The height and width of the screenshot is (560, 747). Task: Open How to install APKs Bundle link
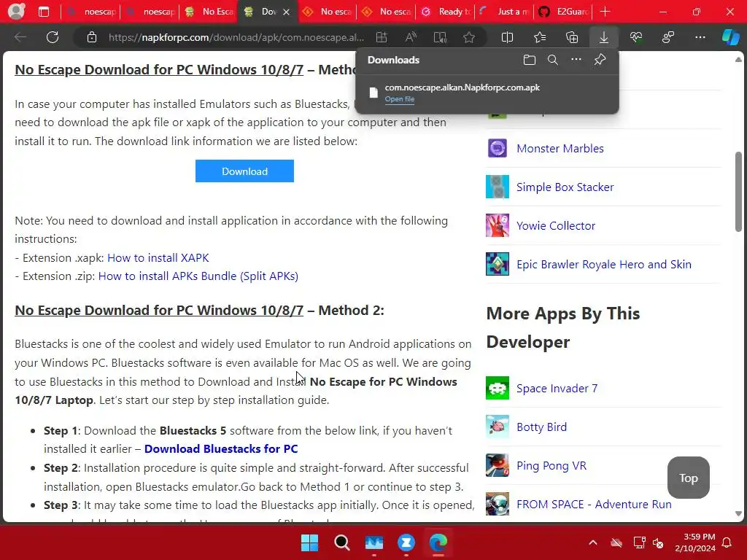coord(198,276)
